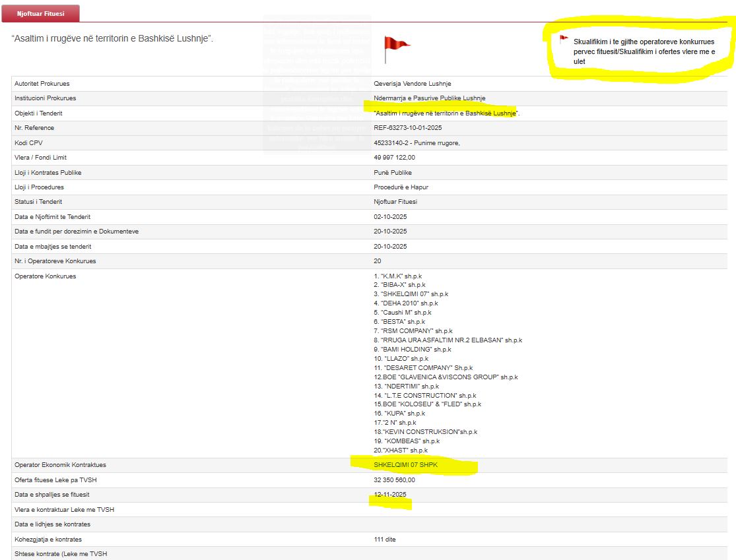This screenshot has height=560, width=736.
Task: Open the Njoftuar Fituesi tab
Action: (41, 13)
